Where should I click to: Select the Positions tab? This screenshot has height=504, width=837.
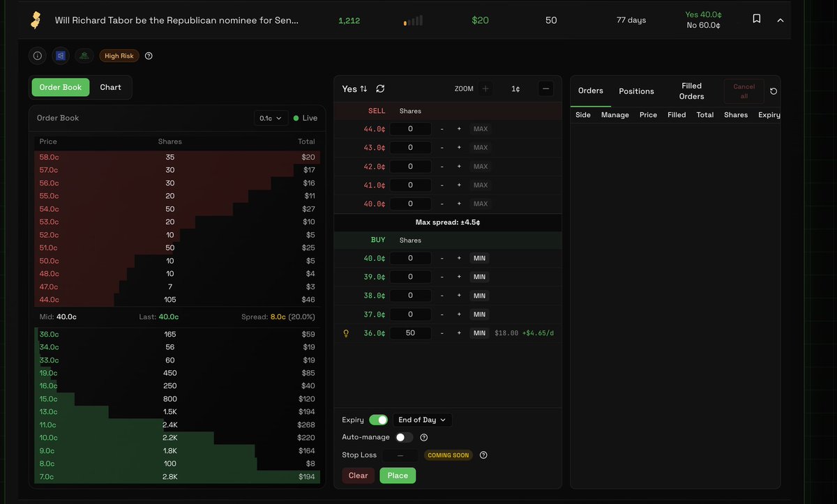tap(637, 91)
